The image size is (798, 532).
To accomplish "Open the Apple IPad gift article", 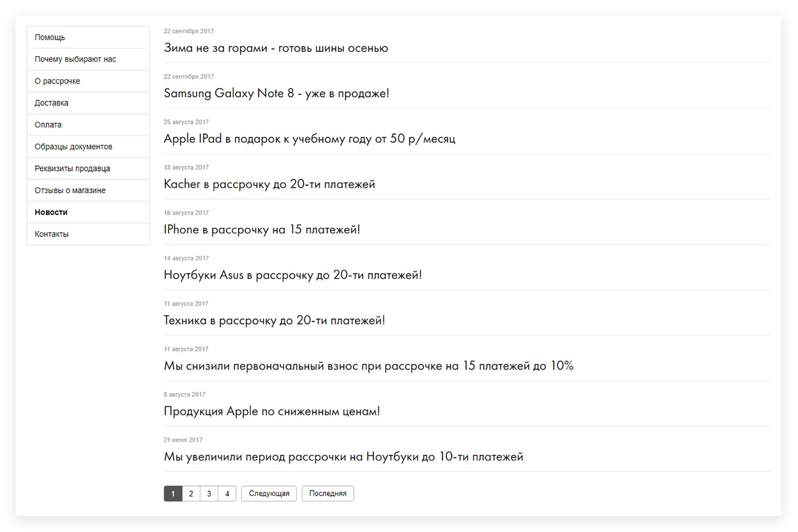I will (310, 138).
